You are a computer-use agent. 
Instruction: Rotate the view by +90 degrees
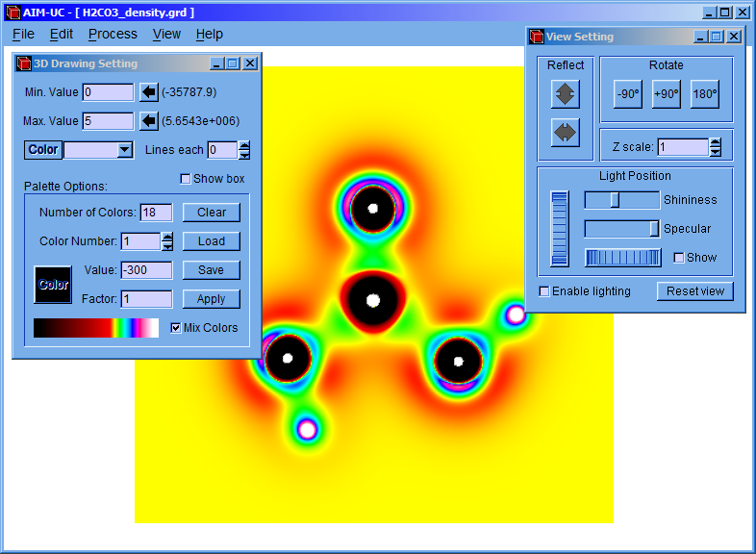[666, 94]
